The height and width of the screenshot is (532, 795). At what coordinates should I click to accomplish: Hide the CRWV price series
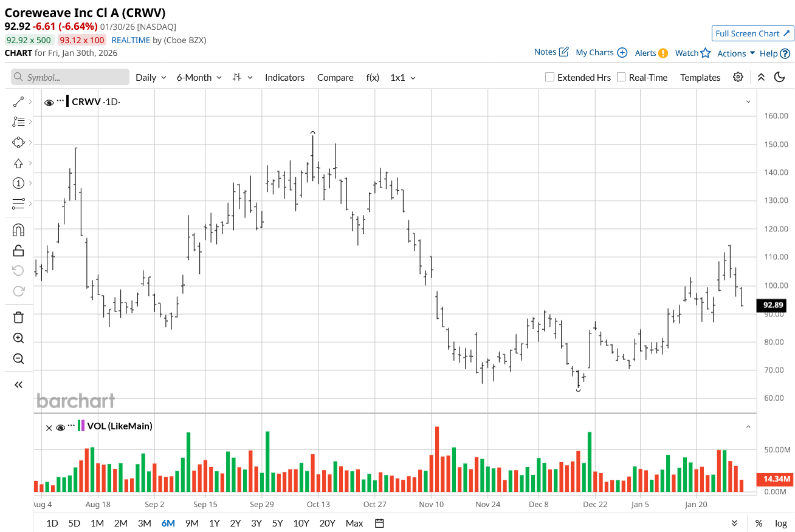pos(49,102)
